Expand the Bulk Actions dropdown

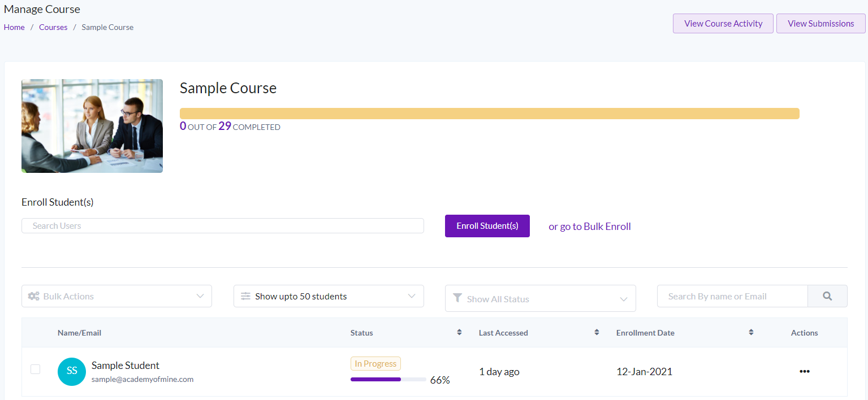116,295
